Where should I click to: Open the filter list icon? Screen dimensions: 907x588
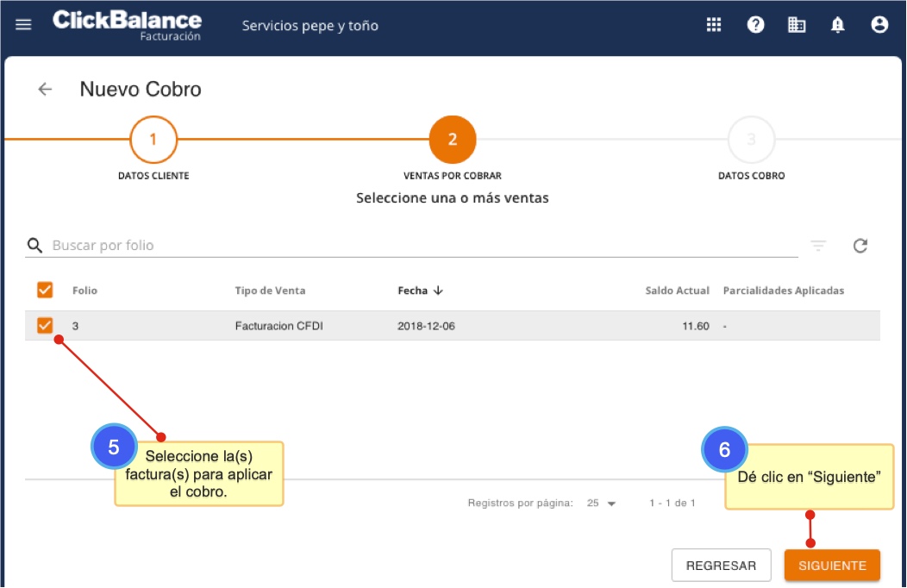click(x=817, y=246)
